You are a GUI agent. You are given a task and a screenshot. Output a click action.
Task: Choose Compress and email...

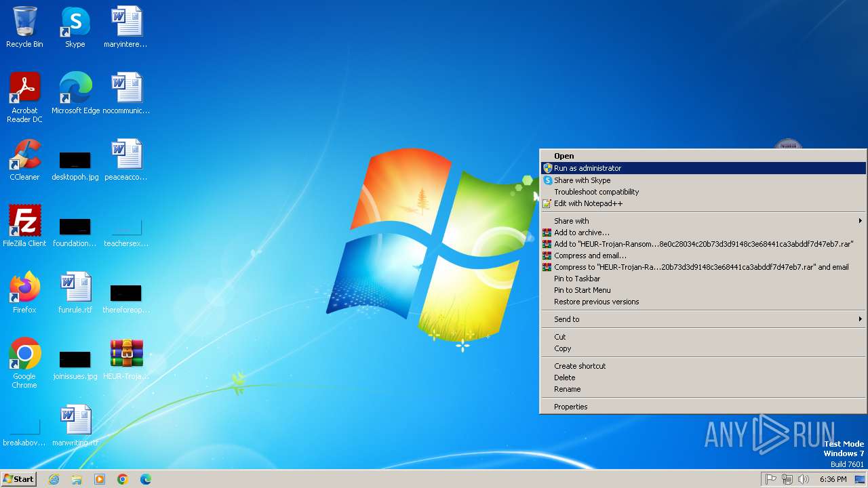click(x=703, y=256)
